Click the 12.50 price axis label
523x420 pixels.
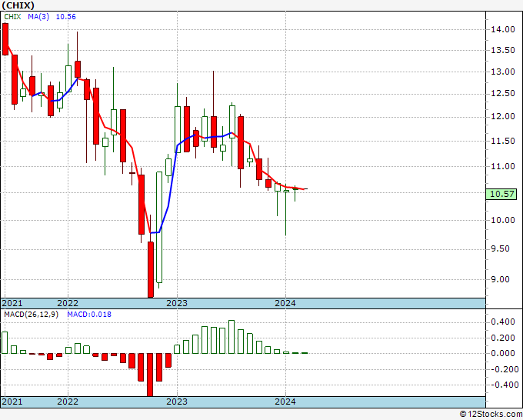[x=503, y=94]
